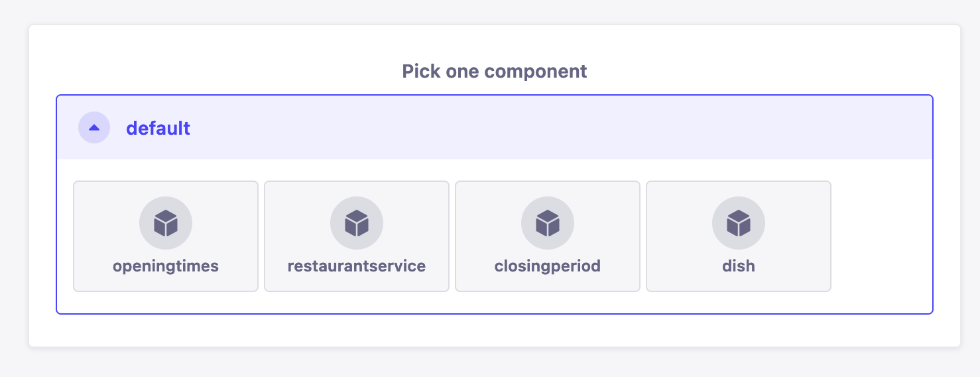The image size is (980, 377).
Task: Select the 'closingperiod' text label
Action: coord(548,266)
